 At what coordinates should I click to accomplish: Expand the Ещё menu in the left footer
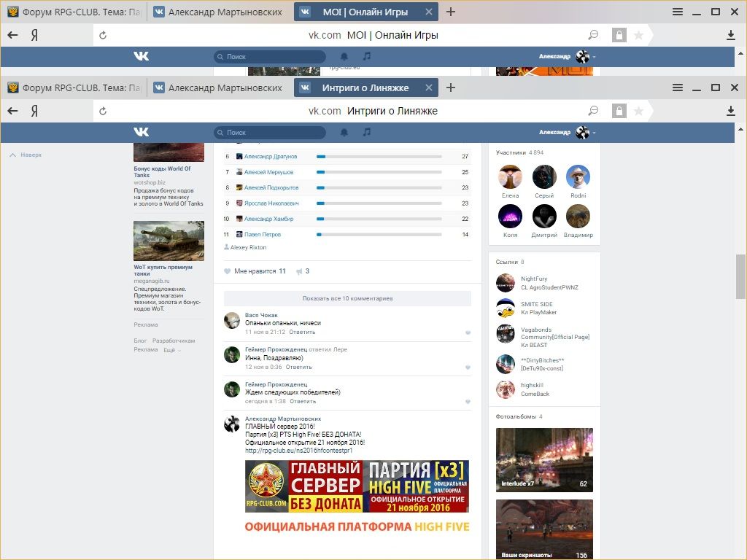172,350
